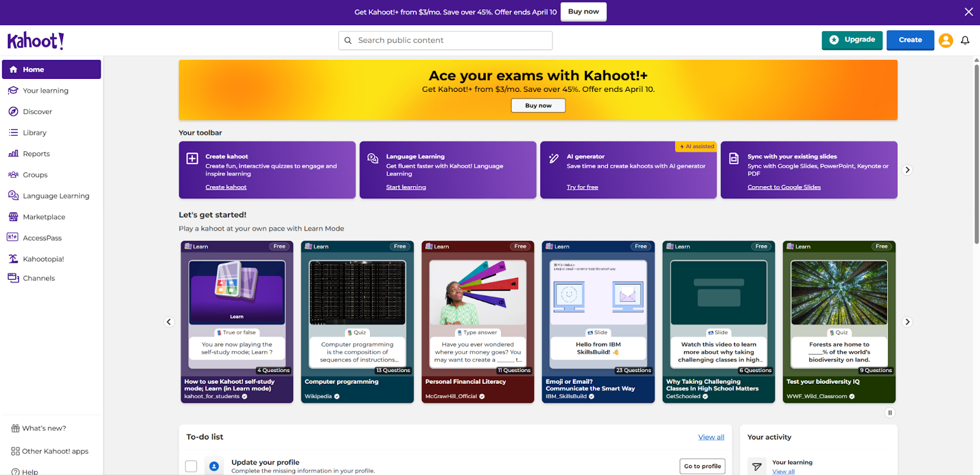Viewport: 980px width, 475px height.
Task: Open Marketplace from the sidebar
Action: [43, 217]
